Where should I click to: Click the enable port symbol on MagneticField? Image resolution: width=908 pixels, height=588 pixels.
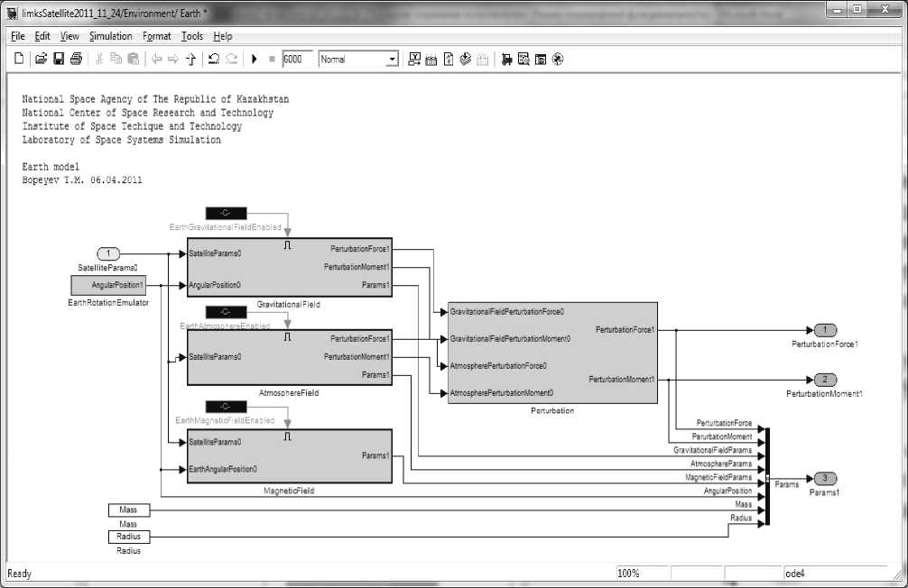(287, 436)
